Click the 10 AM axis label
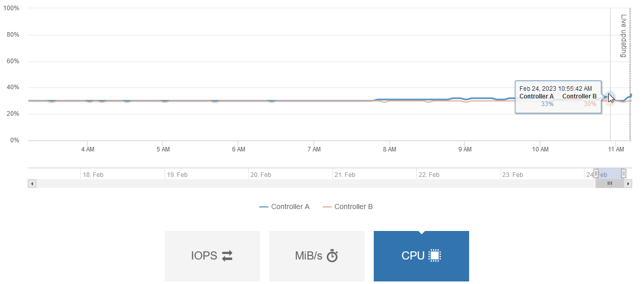Viewport: 644px width, 284px height. (x=540, y=150)
